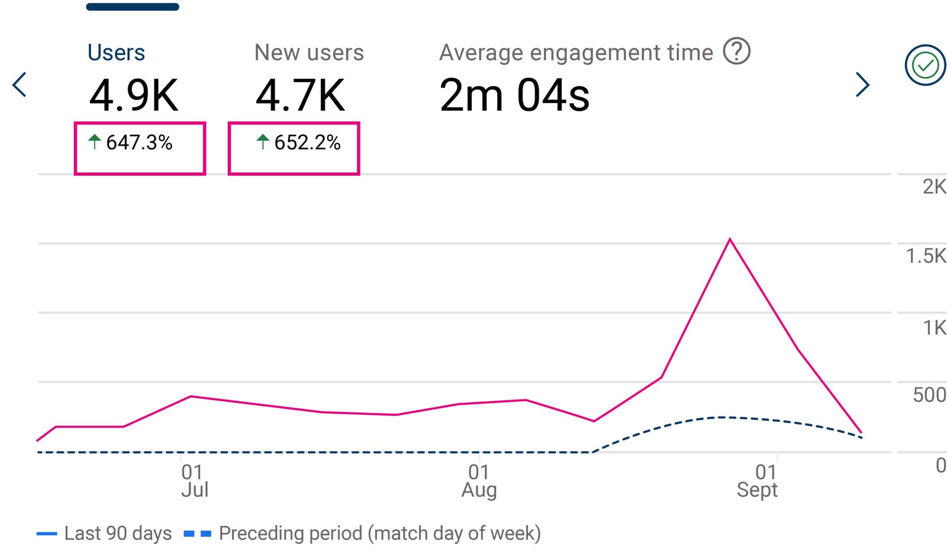
Task: Advance the metric carousel with the right chevron
Action: point(863,85)
